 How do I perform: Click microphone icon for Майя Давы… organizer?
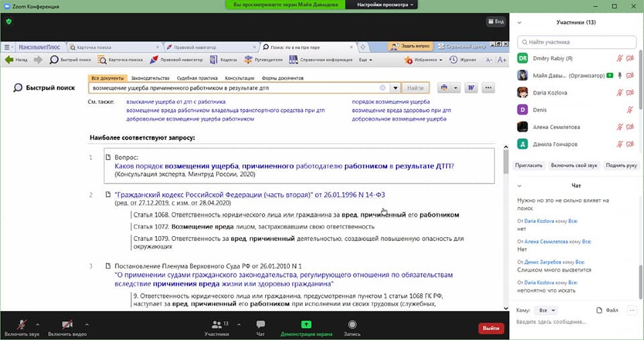click(x=620, y=76)
